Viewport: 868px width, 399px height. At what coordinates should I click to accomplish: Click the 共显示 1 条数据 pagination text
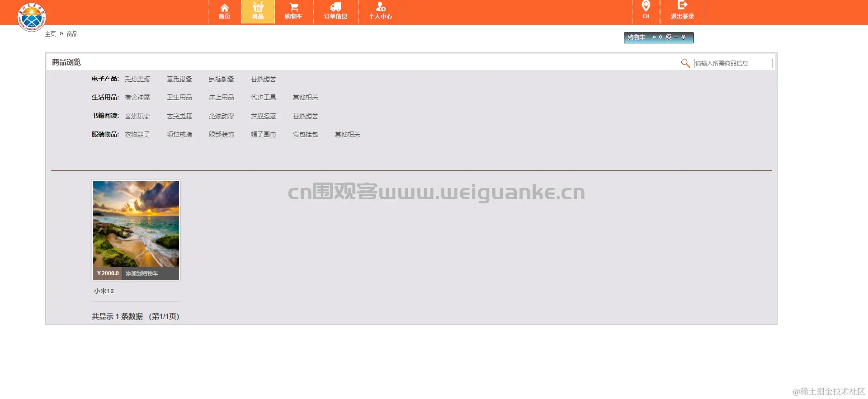136,316
